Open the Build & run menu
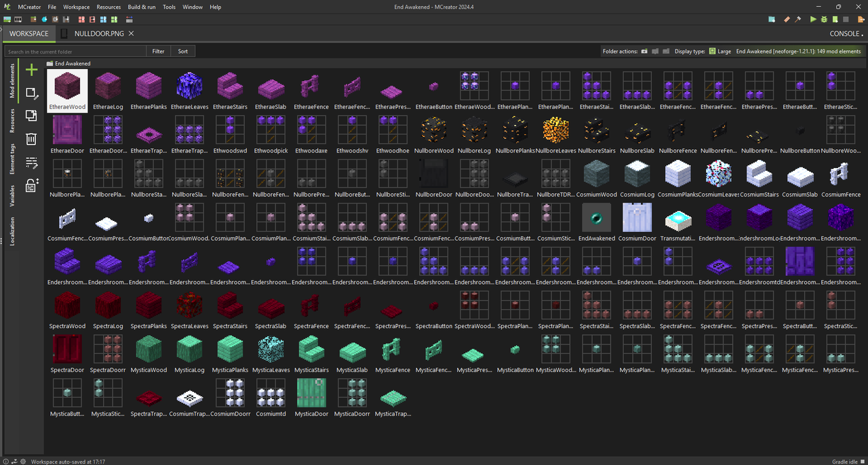This screenshot has width=868, height=465. pyautogui.click(x=141, y=7)
